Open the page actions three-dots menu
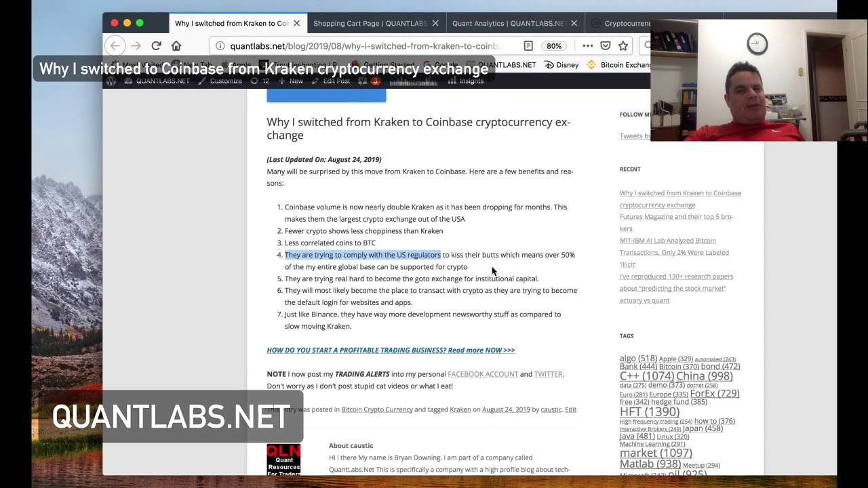Image resolution: width=868 pixels, height=488 pixels. point(588,46)
